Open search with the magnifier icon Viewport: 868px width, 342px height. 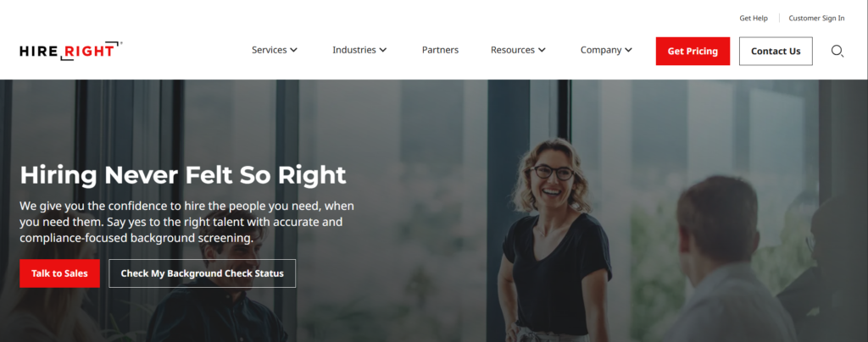(837, 52)
